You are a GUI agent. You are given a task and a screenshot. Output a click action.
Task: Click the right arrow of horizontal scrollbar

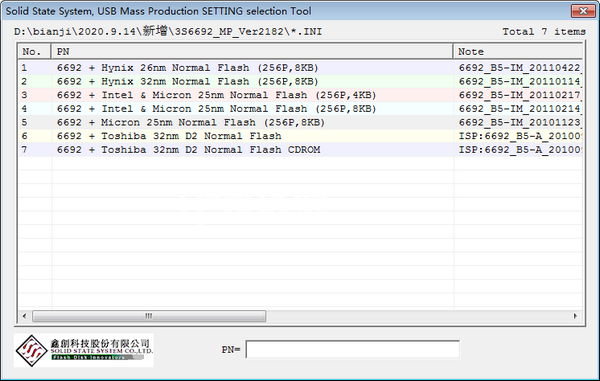click(575, 316)
